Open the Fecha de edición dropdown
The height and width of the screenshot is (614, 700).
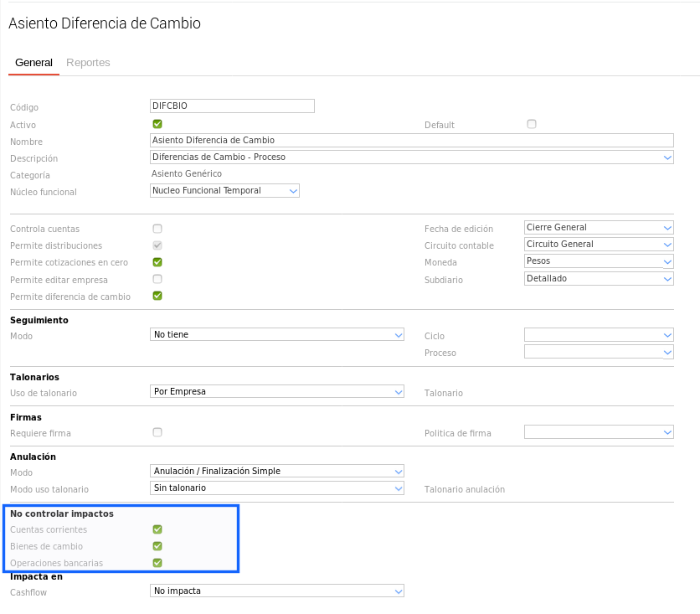tap(598, 228)
